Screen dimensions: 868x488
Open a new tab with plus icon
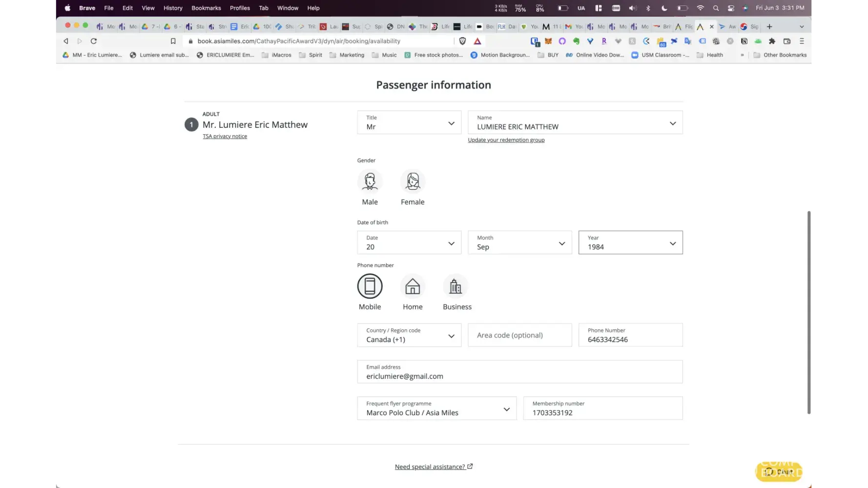[769, 26]
